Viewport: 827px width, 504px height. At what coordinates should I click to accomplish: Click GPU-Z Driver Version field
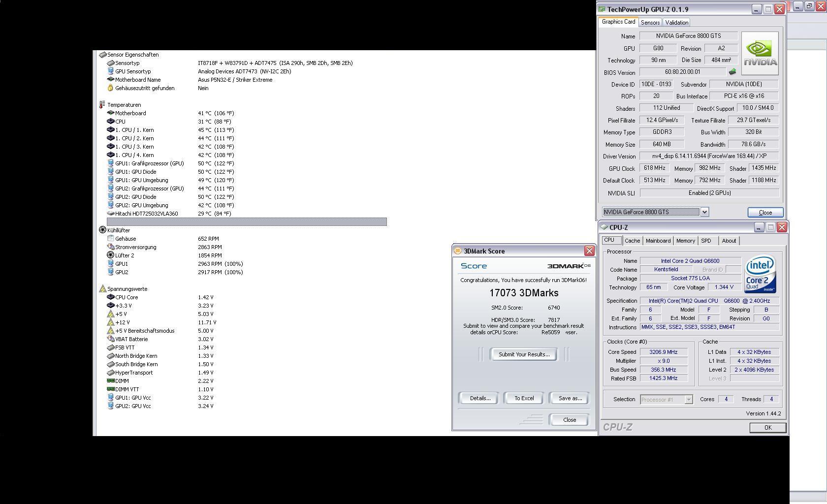[709, 156]
